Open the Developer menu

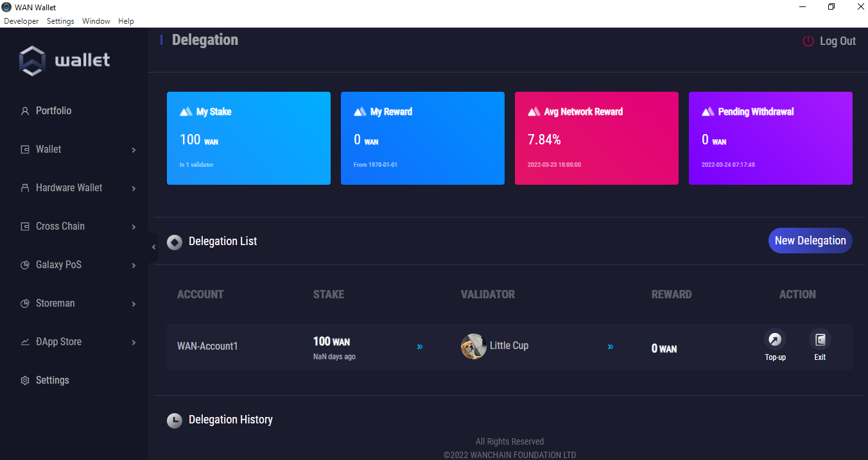21,21
